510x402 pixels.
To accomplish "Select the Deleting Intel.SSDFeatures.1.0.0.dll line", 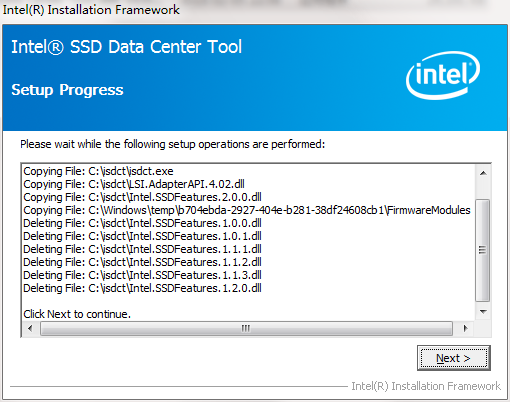I will coord(142,223).
